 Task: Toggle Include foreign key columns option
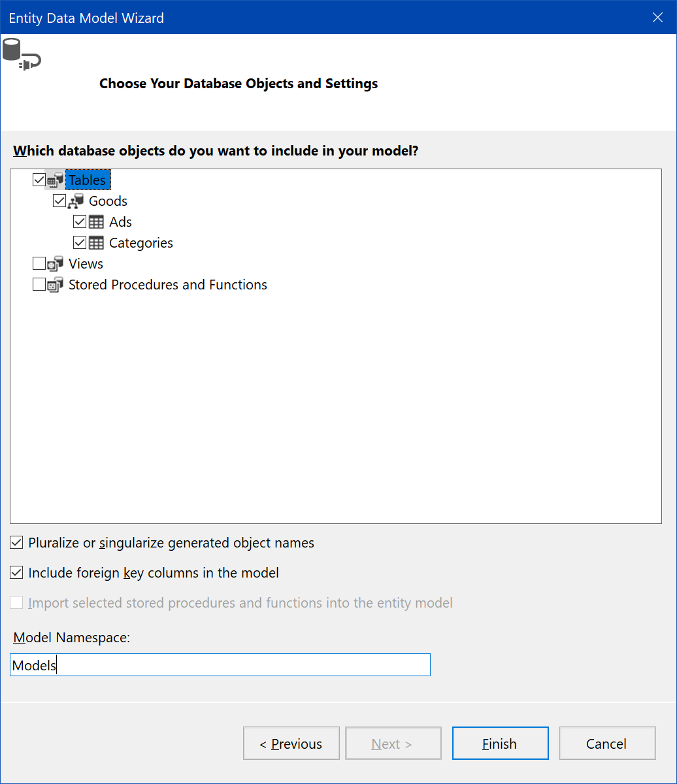(x=17, y=573)
